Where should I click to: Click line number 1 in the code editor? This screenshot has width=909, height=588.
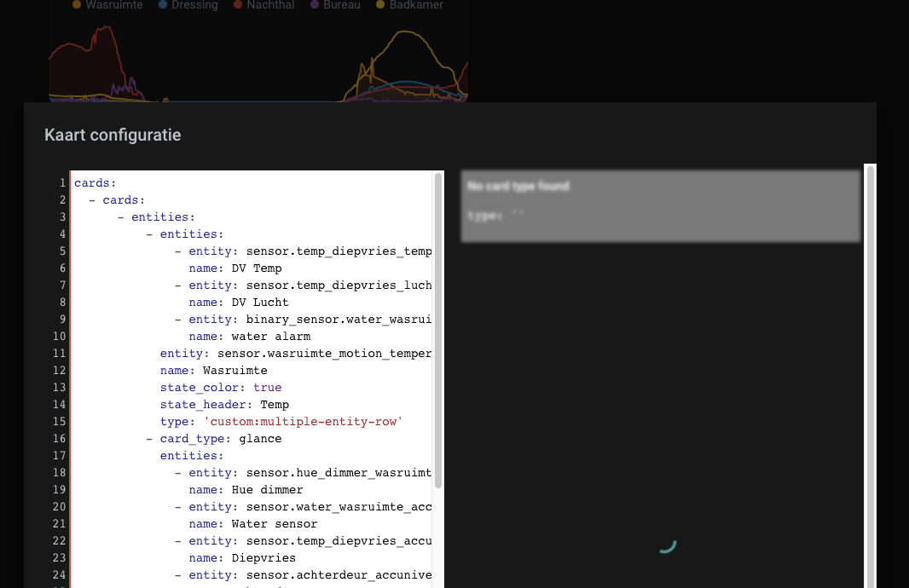62,182
